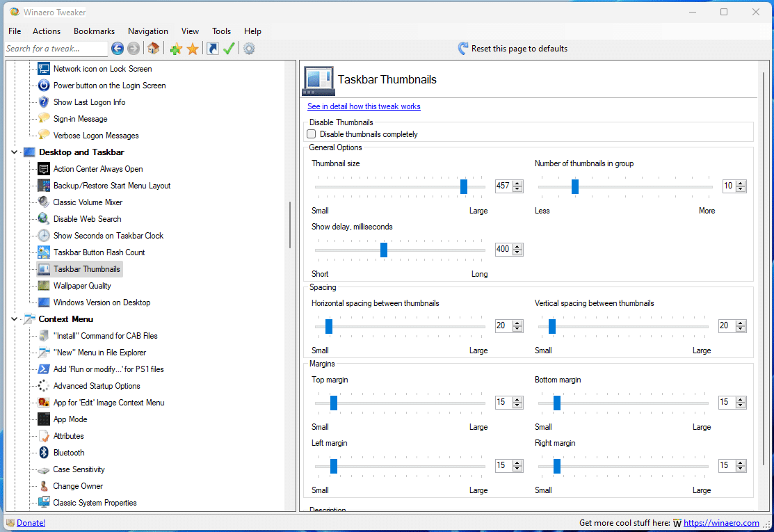Screen dimensions: 774x532
Task: Click the add bookmark star-plus icon
Action: click(176, 49)
